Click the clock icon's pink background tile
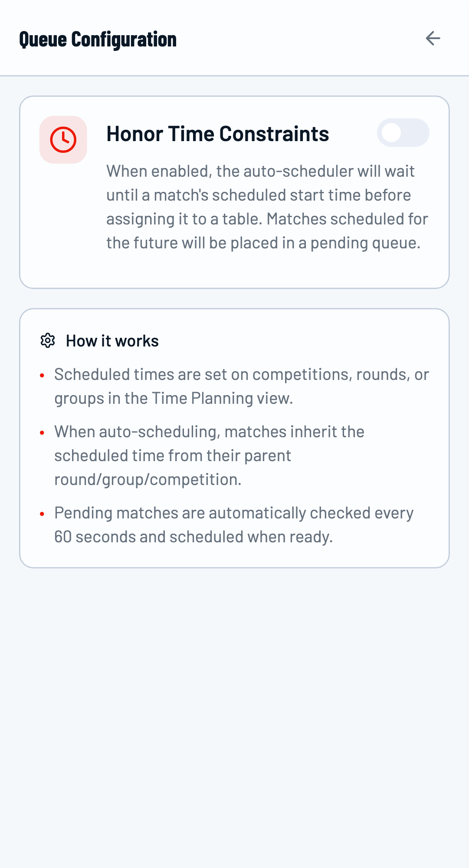 (x=63, y=139)
